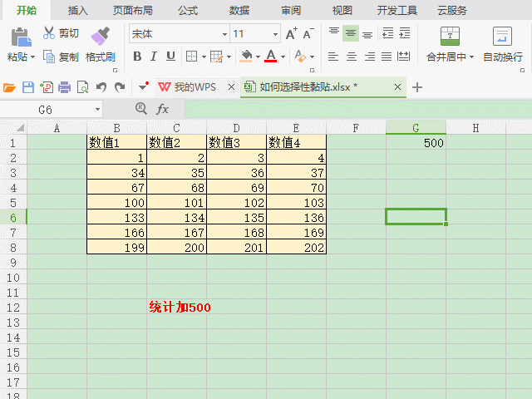Toggle italic formatting
Screen dimensions: 532x399
[154, 57]
